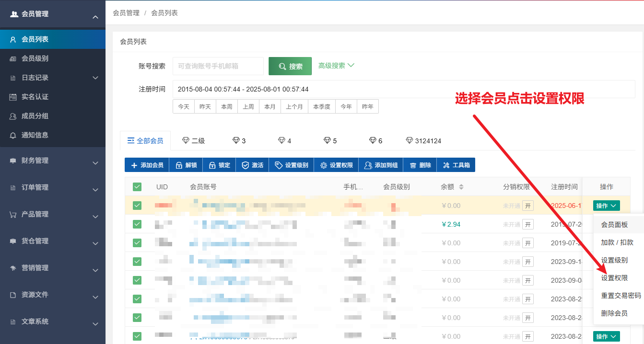644x344 pixels.
Task: Click the 账号搜索 account search input field
Action: (x=218, y=66)
